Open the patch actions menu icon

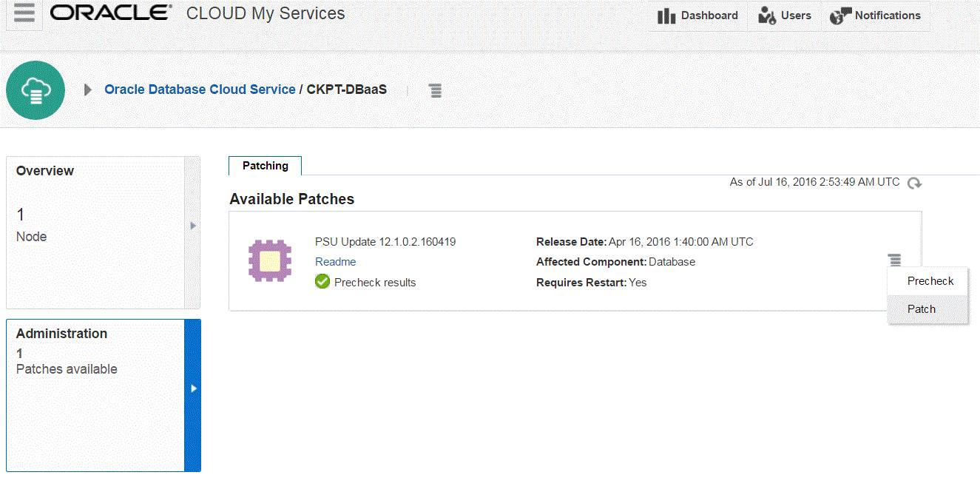[895, 260]
